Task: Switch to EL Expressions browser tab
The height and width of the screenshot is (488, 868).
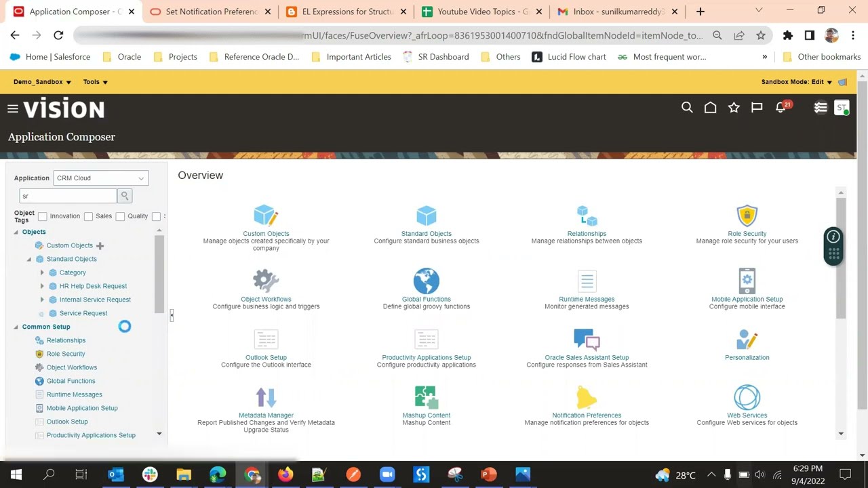Action: (347, 12)
